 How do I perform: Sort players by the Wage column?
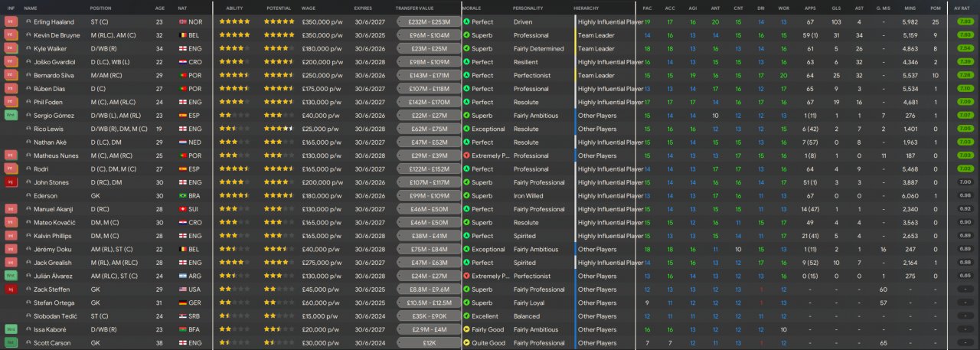point(309,8)
